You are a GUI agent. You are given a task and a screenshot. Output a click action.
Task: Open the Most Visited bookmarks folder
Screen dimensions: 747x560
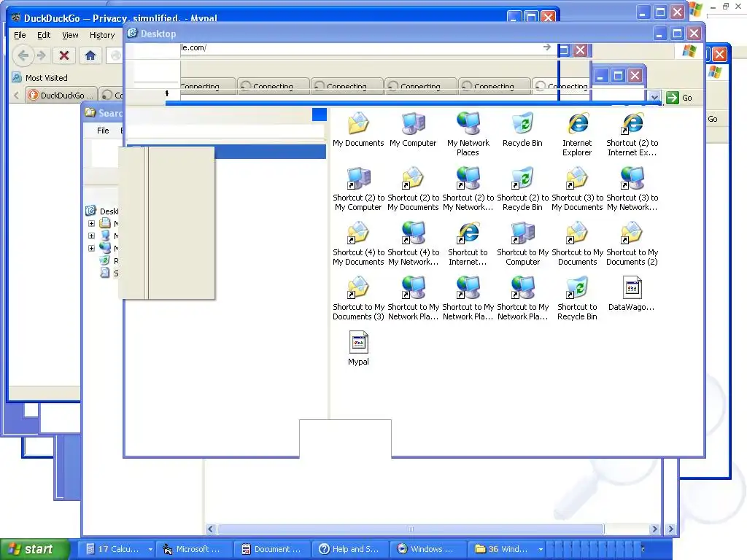coord(40,77)
